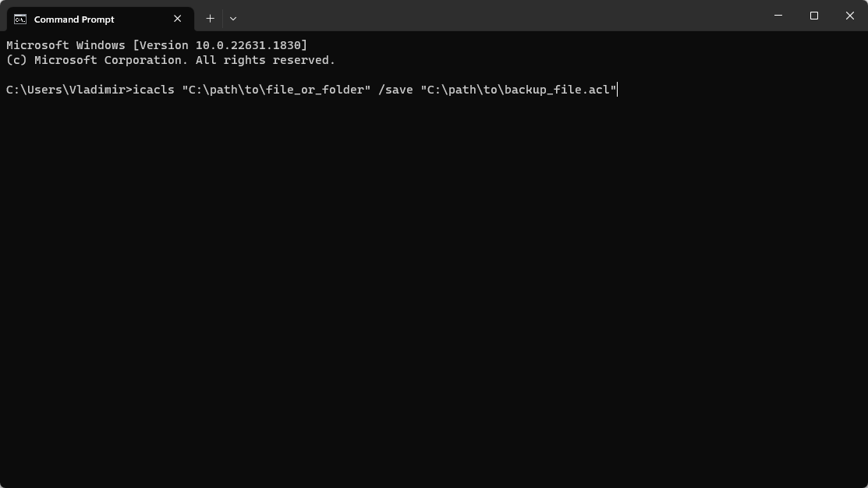Select the Command Prompt tab title

[x=74, y=19]
